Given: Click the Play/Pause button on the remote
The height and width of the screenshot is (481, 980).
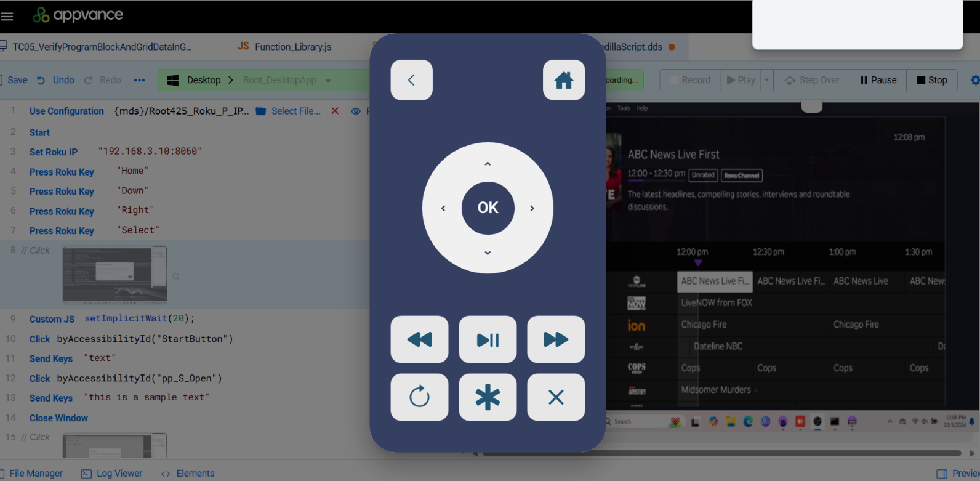Looking at the screenshot, I should pos(488,339).
